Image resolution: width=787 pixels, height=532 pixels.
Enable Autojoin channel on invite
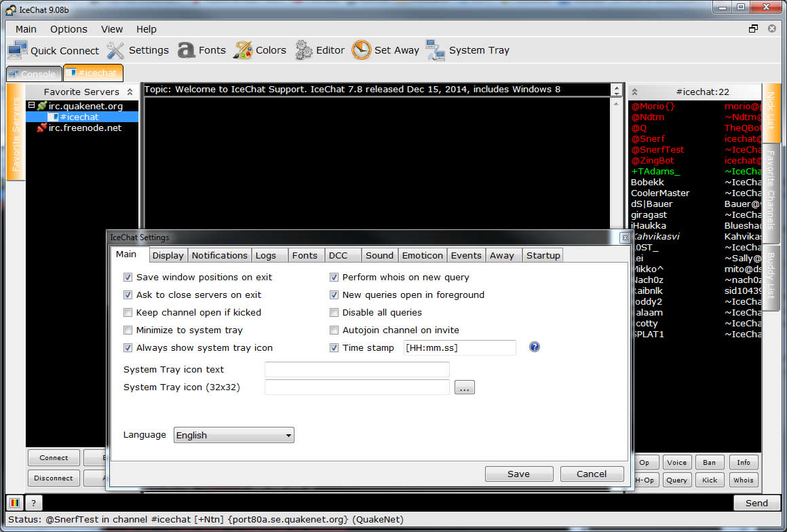click(x=334, y=330)
